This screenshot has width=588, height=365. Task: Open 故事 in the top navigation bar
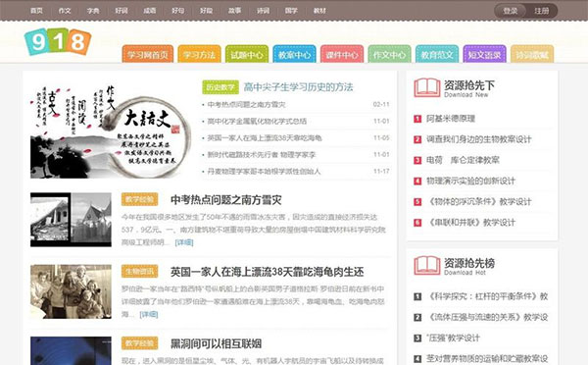click(x=234, y=11)
